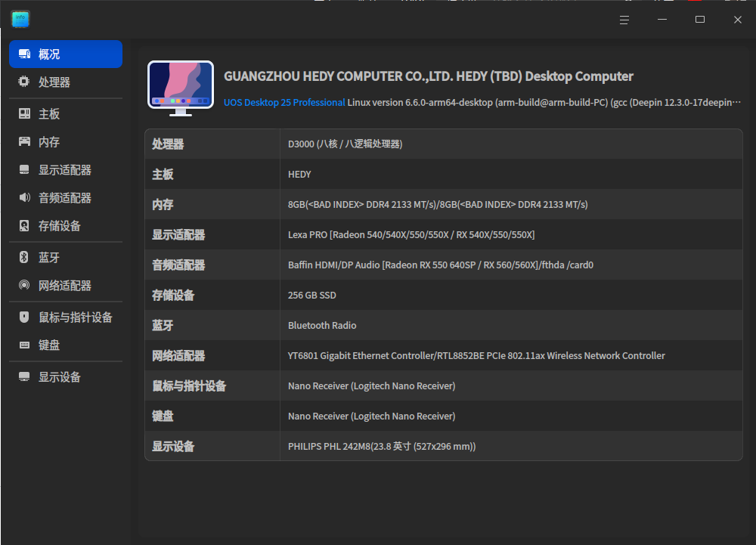Click the overview monitor icon in sidebar
The image size is (756, 545).
tap(25, 54)
